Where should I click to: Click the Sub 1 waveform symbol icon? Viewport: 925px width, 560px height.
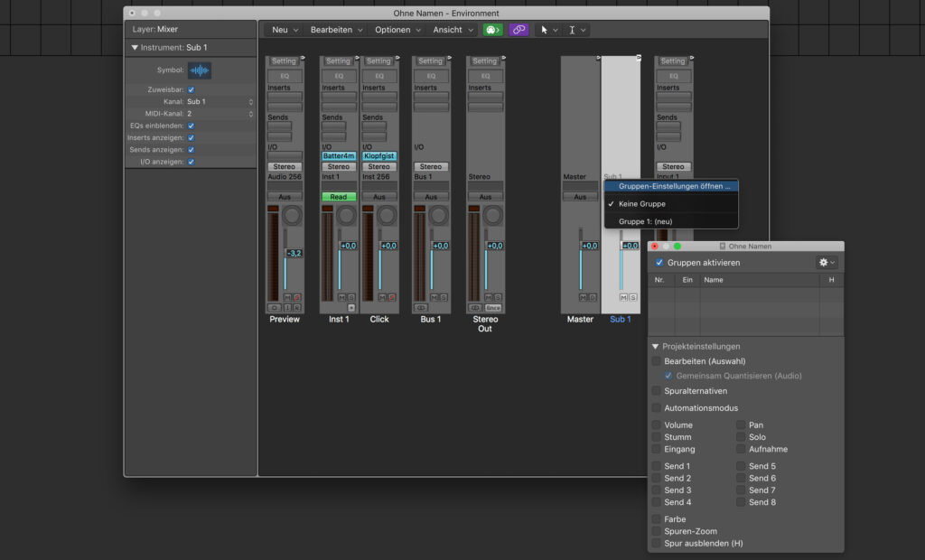tap(200, 70)
